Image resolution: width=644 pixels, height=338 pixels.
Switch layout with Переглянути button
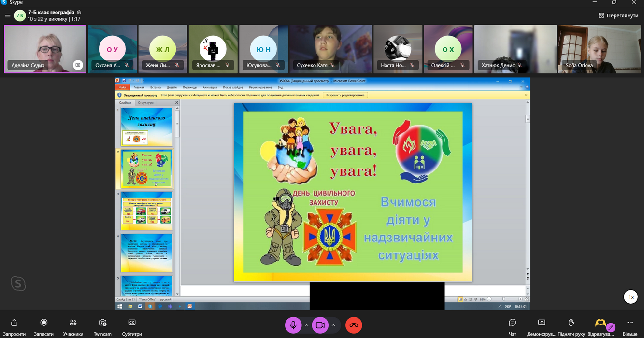coord(618,15)
